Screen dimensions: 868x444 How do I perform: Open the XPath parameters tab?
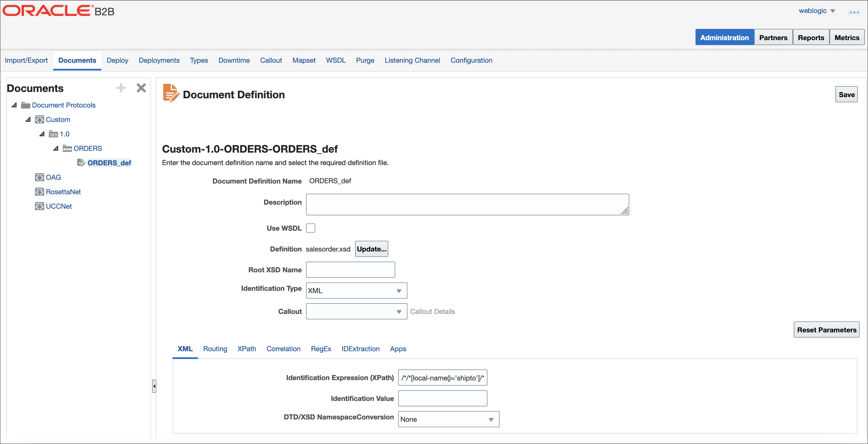247,349
